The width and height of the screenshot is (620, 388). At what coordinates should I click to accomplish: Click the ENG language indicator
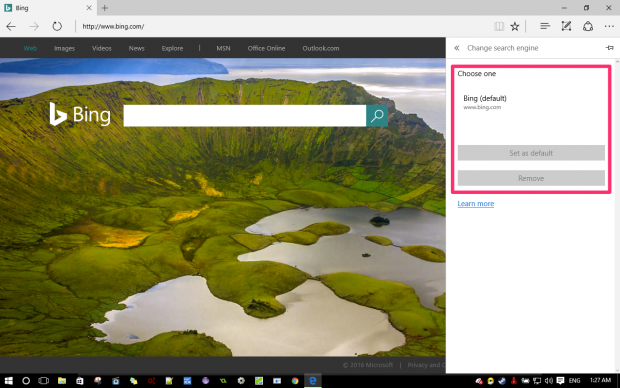575,381
